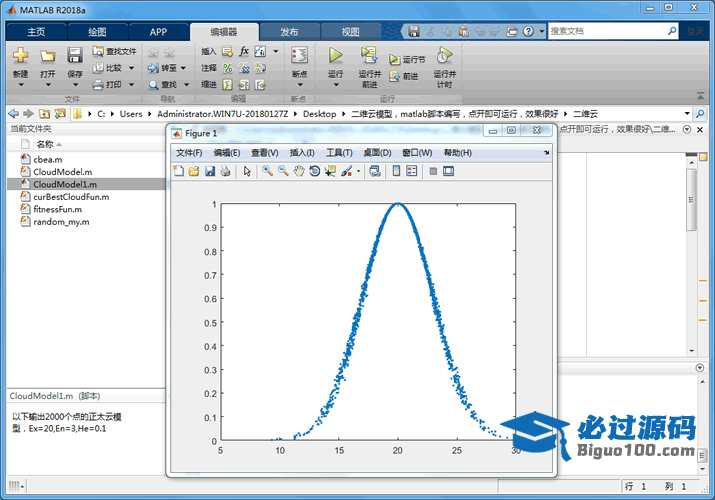This screenshot has width=715, height=500.
Task: Click the New Figure icon in Figure 1 toolbar
Action: [x=179, y=171]
